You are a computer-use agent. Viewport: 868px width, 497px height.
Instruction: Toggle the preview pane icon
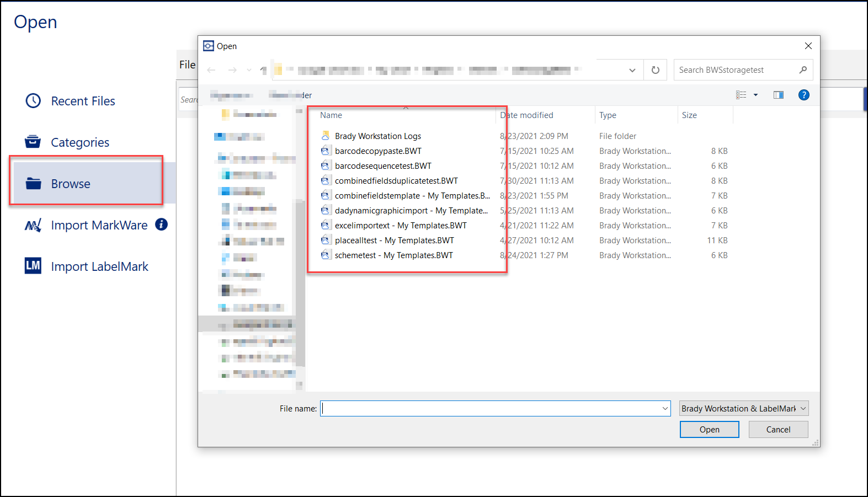778,95
